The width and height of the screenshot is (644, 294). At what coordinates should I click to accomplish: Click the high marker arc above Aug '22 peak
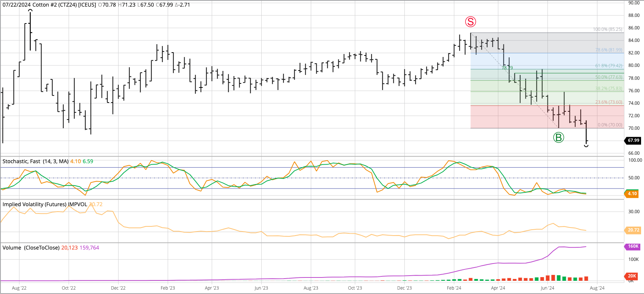click(x=30, y=10)
